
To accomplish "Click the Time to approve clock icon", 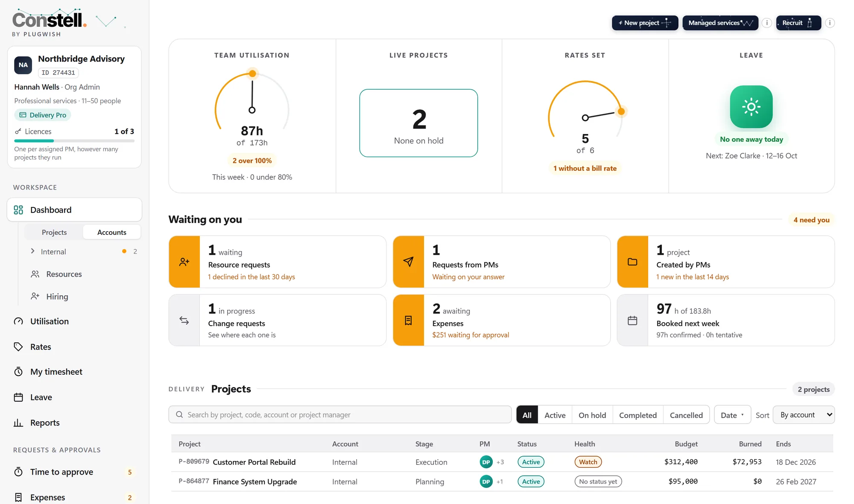I will click(18, 472).
